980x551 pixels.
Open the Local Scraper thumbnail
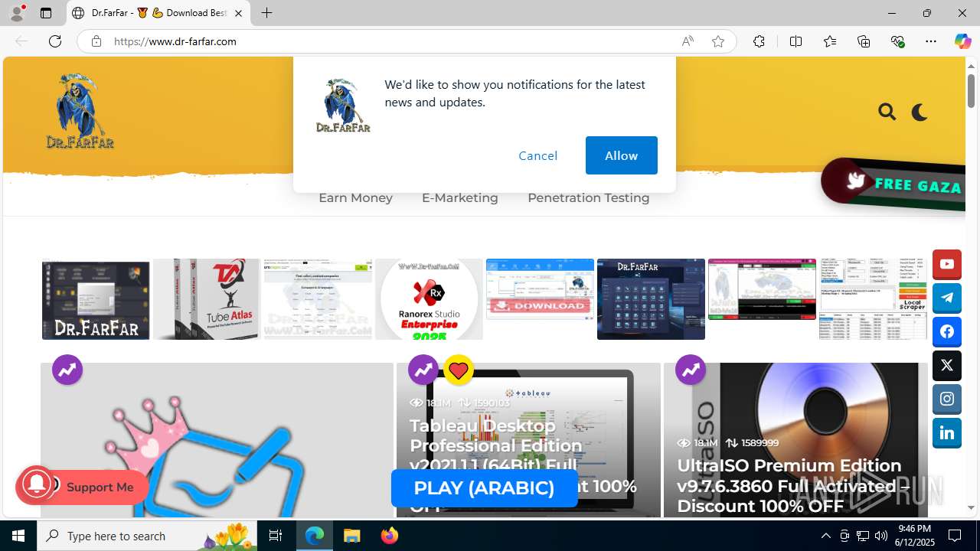(x=873, y=299)
